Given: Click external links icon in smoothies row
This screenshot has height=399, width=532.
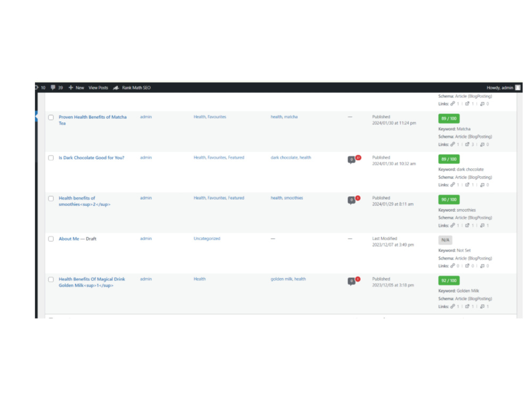Looking at the screenshot, I should [x=467, y=225].
